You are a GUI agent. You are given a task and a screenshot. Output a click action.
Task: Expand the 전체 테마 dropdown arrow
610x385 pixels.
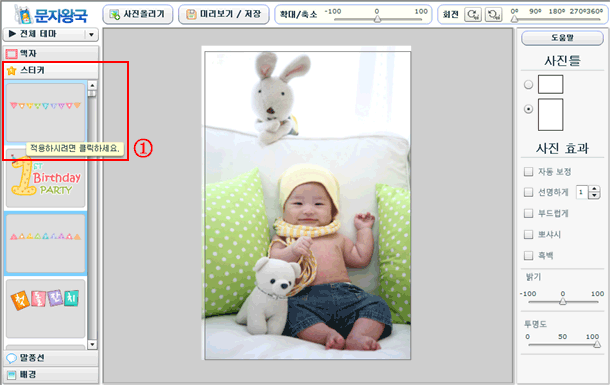(91, 35)
